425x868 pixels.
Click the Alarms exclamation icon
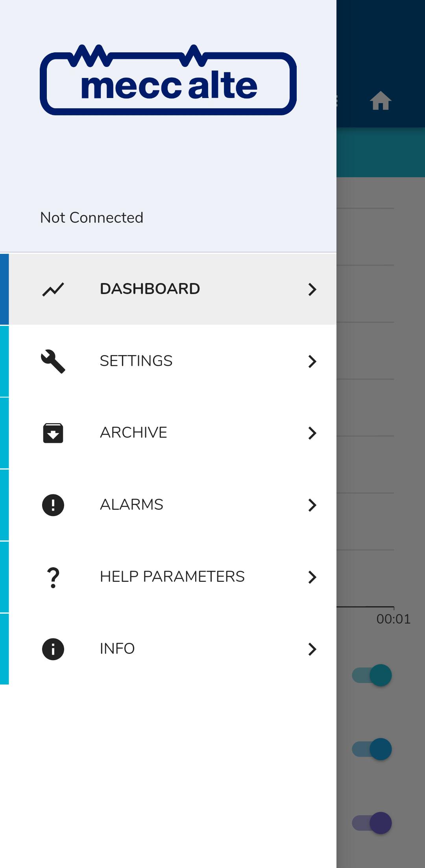click(53, 505)
